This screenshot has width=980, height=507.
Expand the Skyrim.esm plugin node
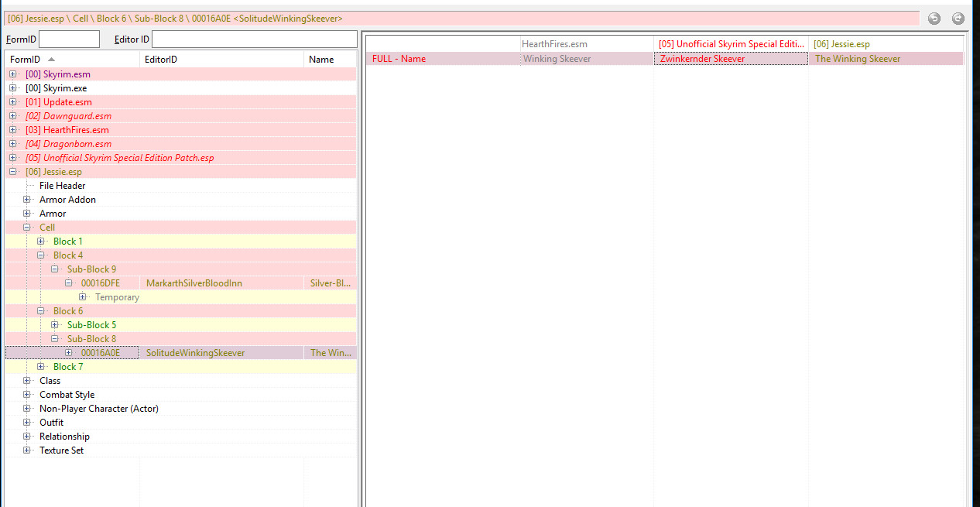pyautogui.click(x=12, y=74)
